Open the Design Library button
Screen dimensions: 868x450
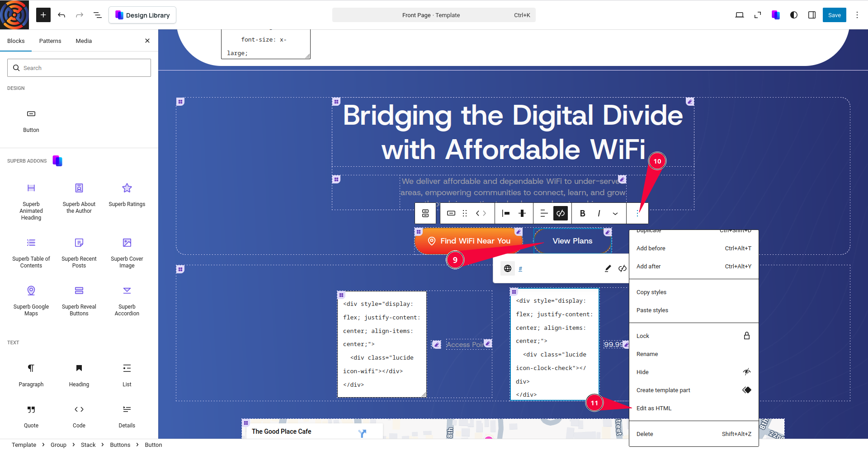tap(142, 15)
